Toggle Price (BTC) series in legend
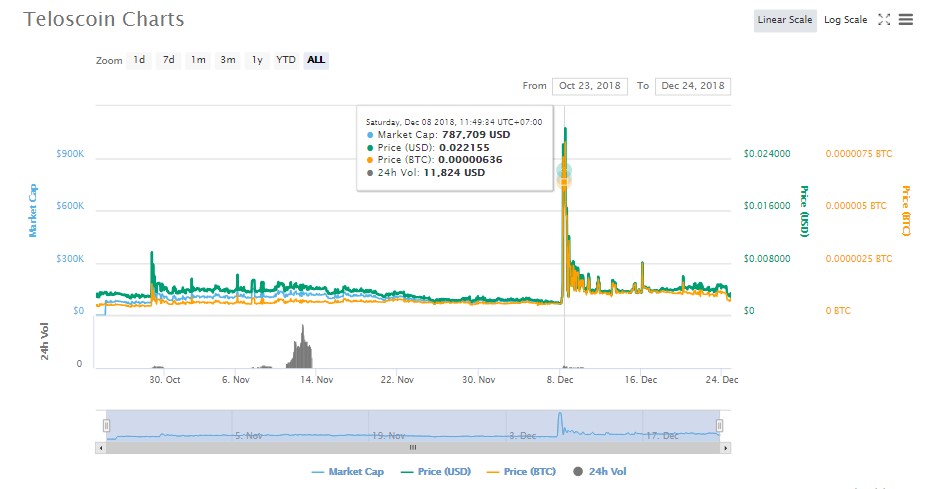This screenshot has height=489, width=944. [521, 472]
